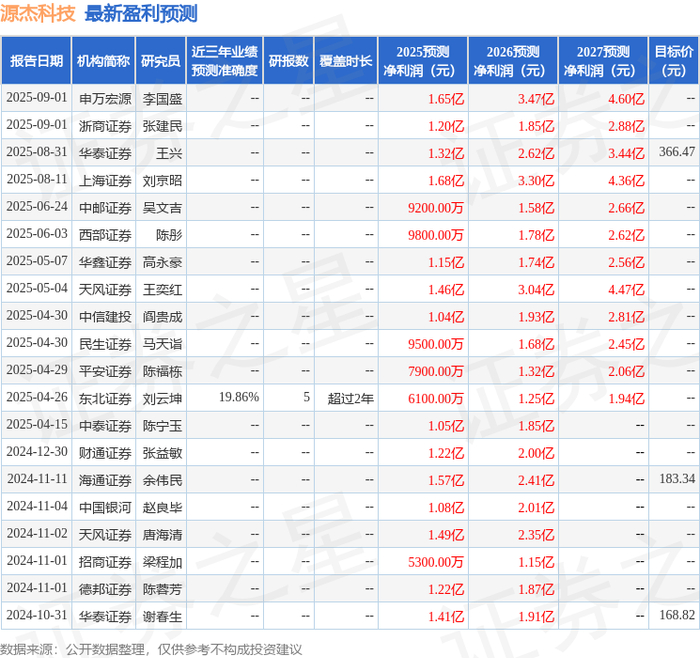Click the 2024-10-31 report date
This screenshot has height=658, width=700.
pos(37,615)
